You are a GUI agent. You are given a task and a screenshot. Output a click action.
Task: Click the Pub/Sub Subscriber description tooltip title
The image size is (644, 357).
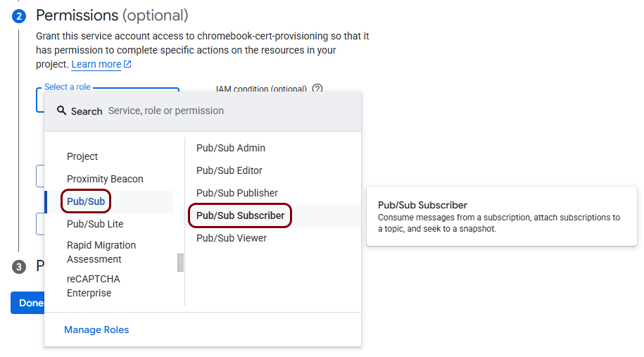click(422, 205)
